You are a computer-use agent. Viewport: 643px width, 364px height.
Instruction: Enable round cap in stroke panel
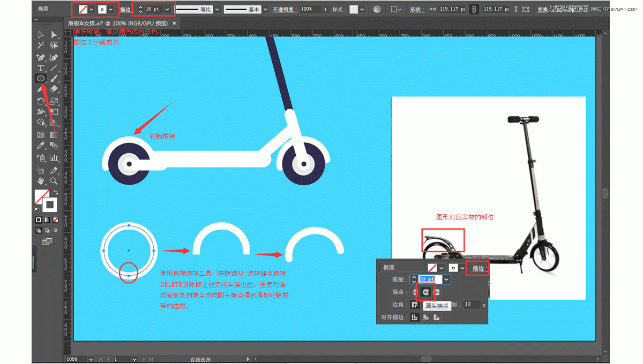426,292
